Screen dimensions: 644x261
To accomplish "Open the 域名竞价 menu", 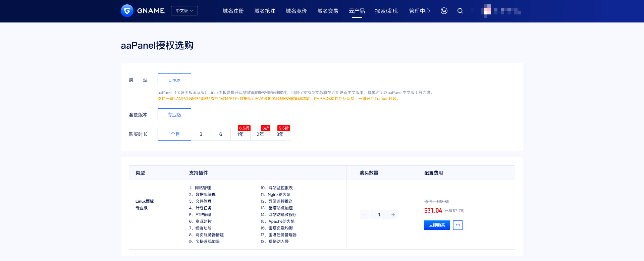I will point(296,11).
